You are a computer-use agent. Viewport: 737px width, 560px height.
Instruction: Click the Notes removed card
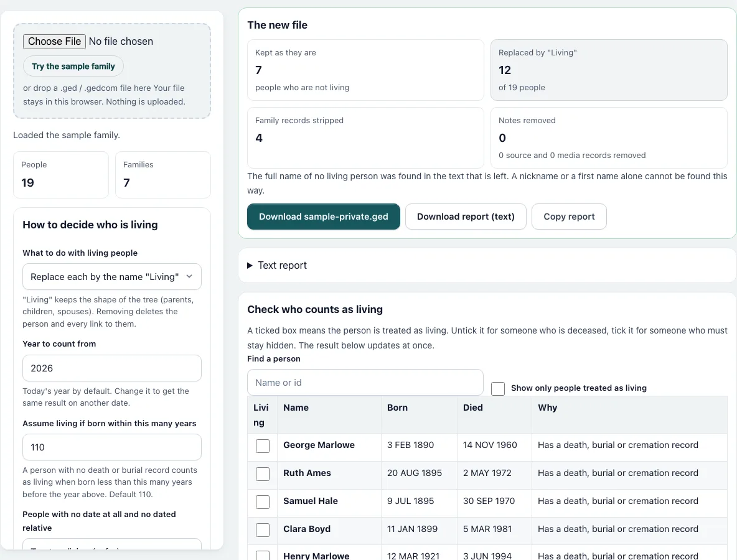(609, 138)
